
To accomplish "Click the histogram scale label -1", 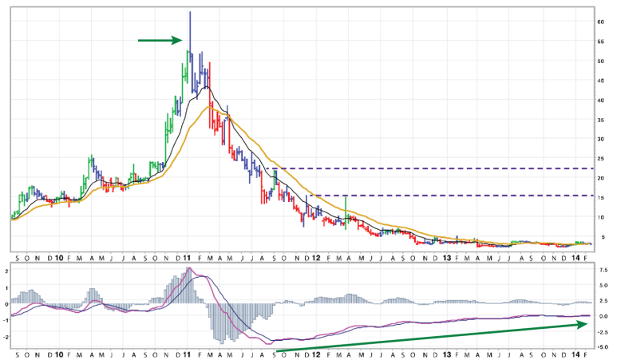I will pyautogui.click(x=6, y=320).
